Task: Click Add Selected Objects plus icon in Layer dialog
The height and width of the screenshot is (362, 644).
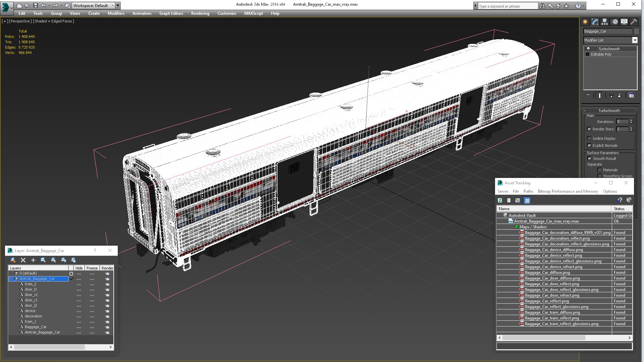Action: point(33,260)
